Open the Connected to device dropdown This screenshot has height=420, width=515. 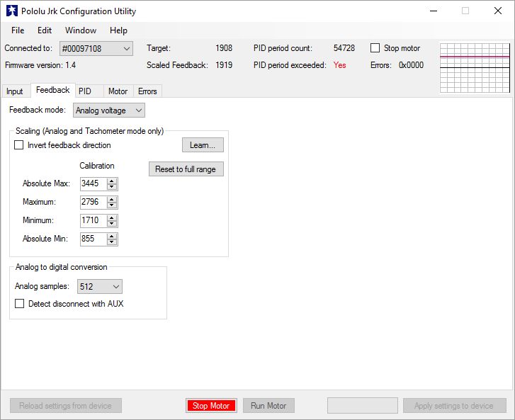[x=96, y=49]
